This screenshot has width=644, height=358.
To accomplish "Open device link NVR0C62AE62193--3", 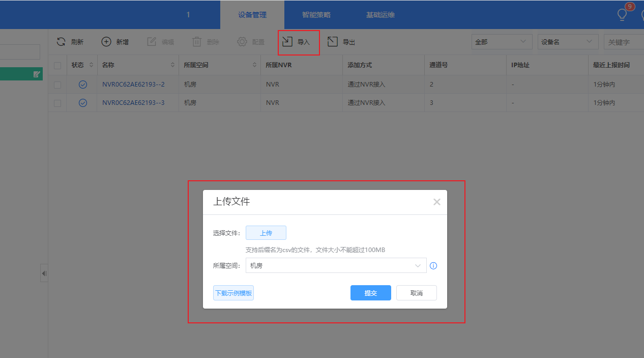I will click(133, 103).
